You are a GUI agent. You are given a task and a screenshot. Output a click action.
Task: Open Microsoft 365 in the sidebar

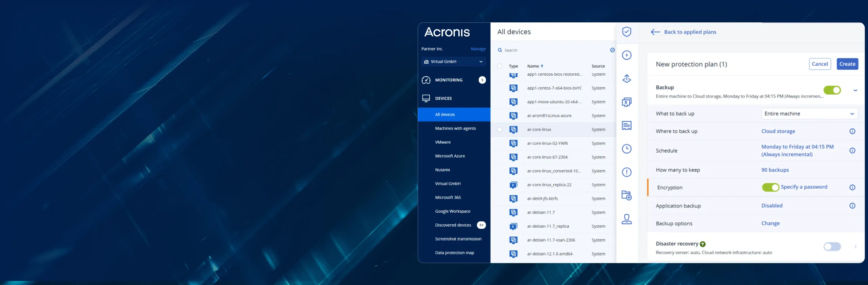448,197
